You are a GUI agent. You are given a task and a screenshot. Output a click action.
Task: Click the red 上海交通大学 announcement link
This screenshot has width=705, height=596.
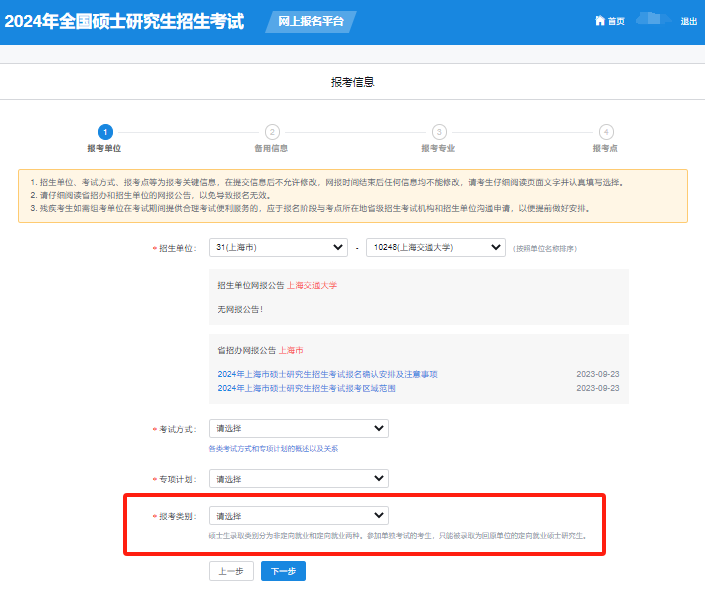tap(312, 285)
